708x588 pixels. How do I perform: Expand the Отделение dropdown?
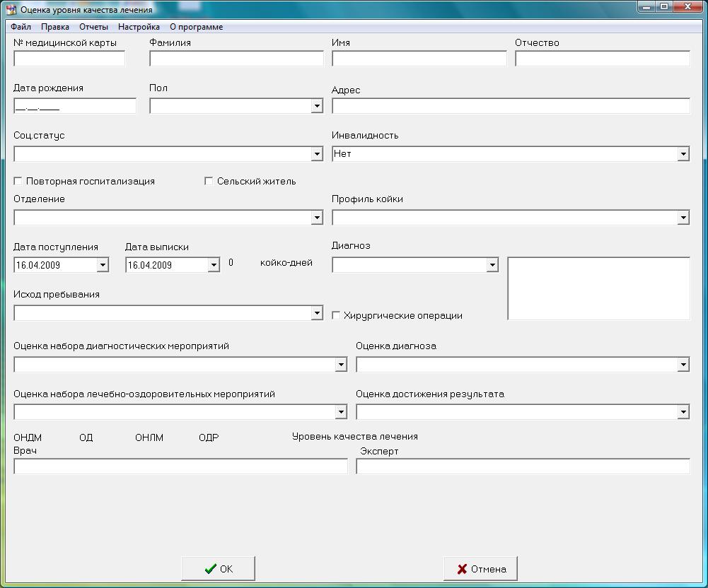tap(317, 218)
